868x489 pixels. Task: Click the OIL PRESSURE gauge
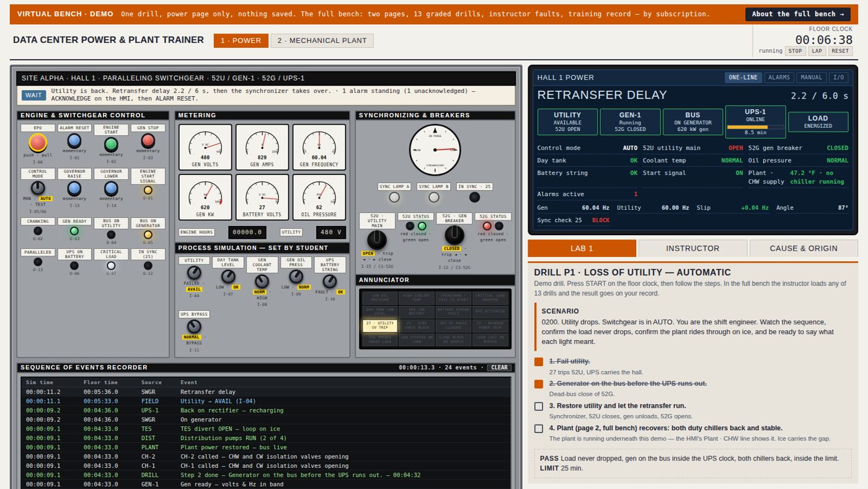tap(319, 197)
